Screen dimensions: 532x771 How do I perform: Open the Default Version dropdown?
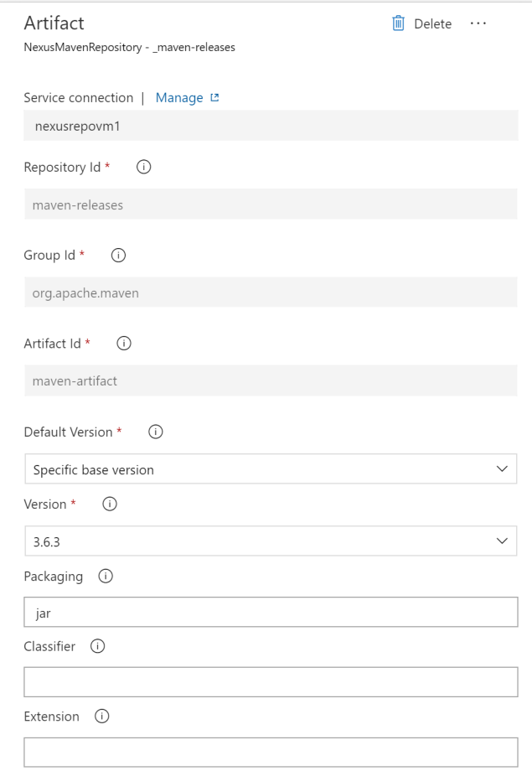tap(268, 468)
